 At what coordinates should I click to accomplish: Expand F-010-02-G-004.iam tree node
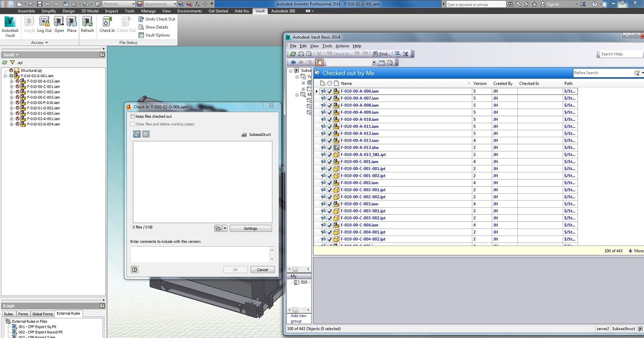click(x=12, y=124)
